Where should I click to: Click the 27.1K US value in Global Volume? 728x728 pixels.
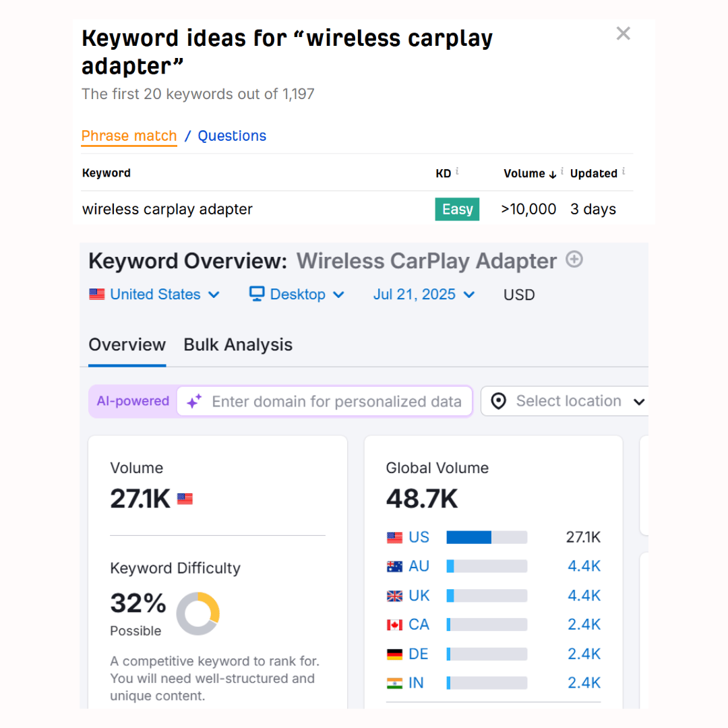583,537
